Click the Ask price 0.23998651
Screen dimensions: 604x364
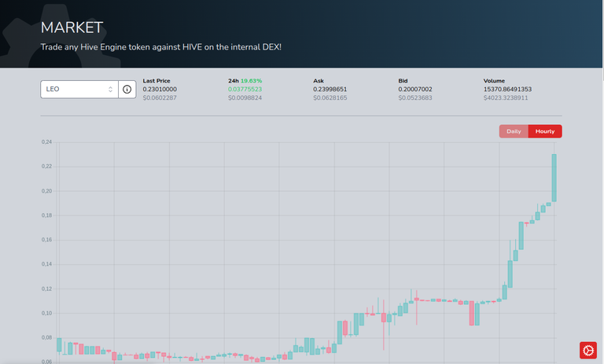(330, 89)
